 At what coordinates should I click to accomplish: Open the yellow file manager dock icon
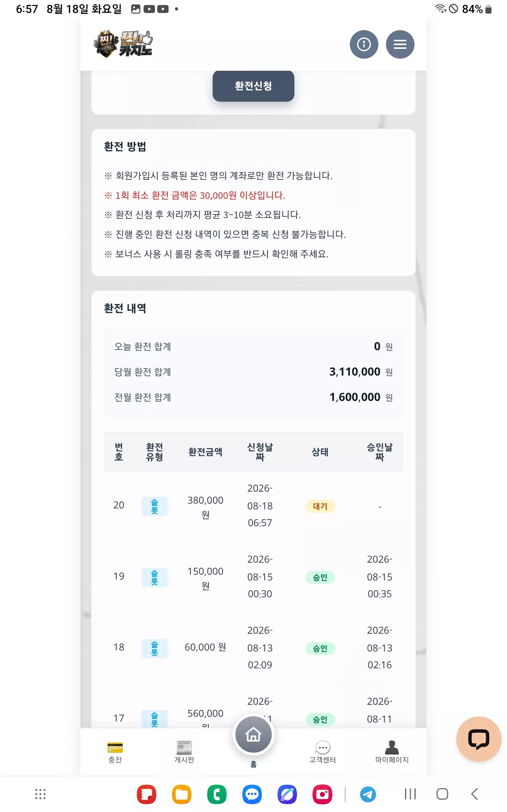(x=181, y=794)
